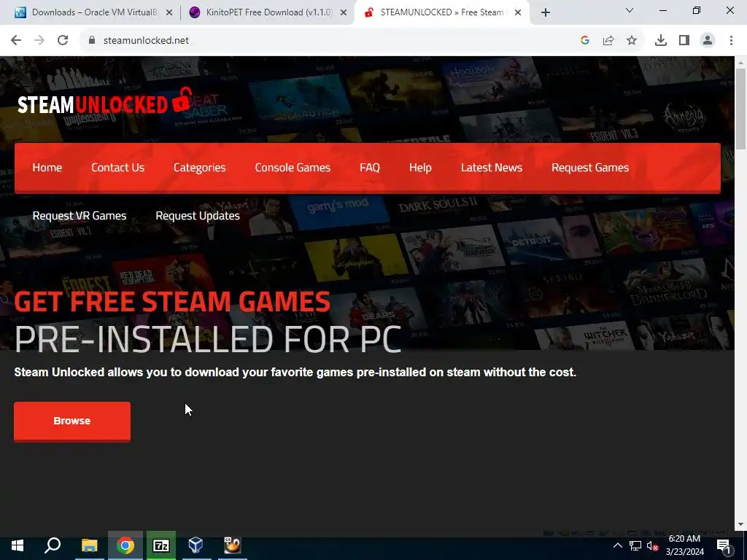
Task: Show hidden system tray icons
Action: [x=617, y=545]
